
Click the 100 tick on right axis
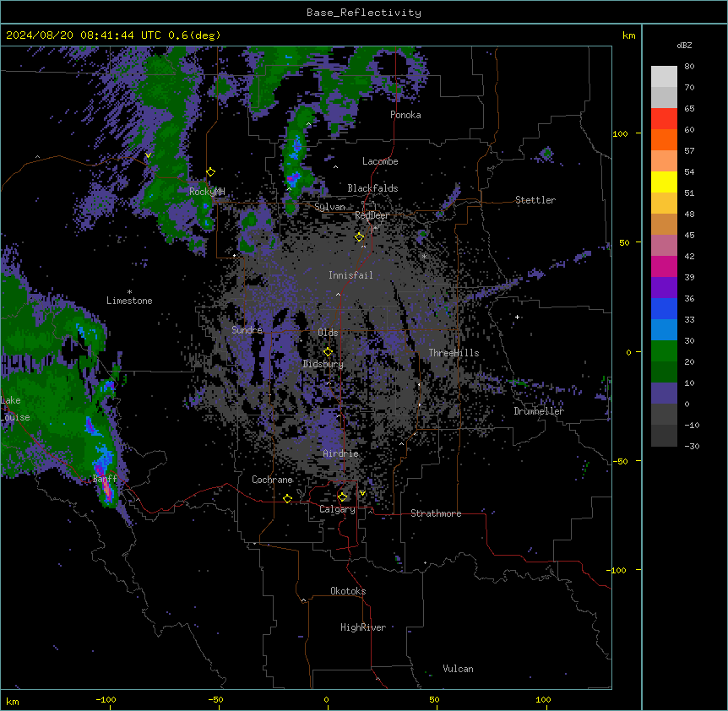tap(620, 133)
